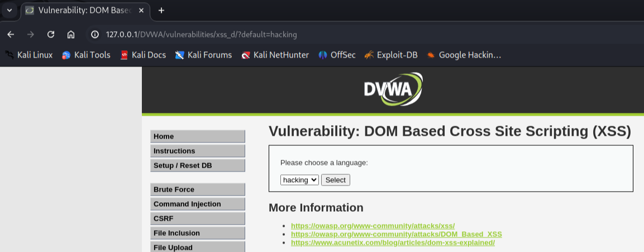Go to Home in DVWA sidebar
The image size is (644, 252).
click(198, 136)
